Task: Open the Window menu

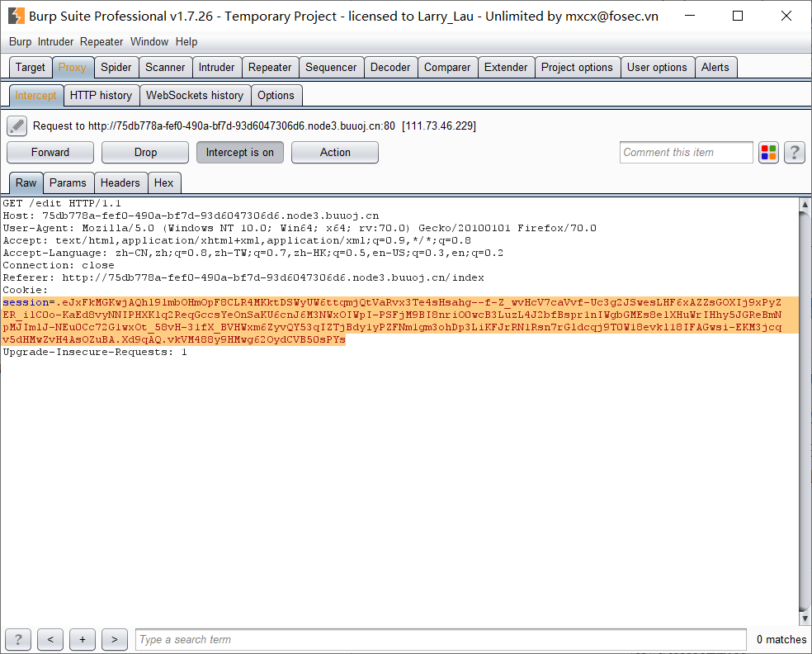Action: pyautogui.click(x=149, y=42)
